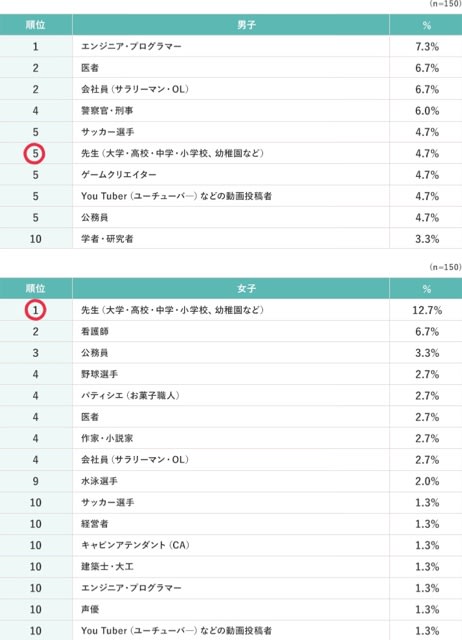Select the 学者・研究者 row
462x640 pixels.
pos(231,239)
